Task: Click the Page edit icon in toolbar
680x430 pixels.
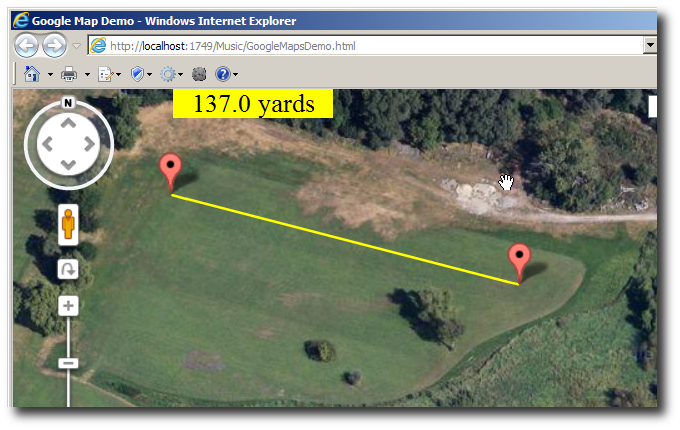Action: point(105,75)
